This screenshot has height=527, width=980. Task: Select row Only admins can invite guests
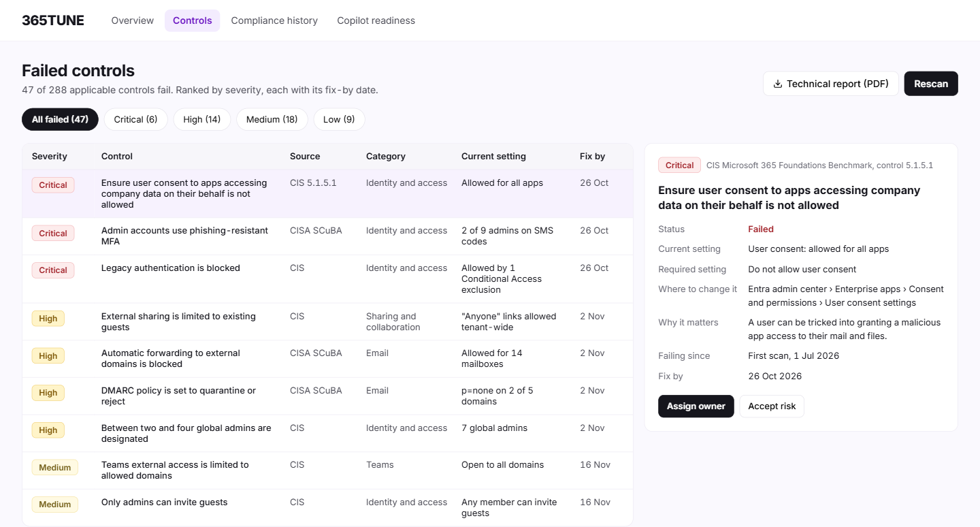point(327,507)
